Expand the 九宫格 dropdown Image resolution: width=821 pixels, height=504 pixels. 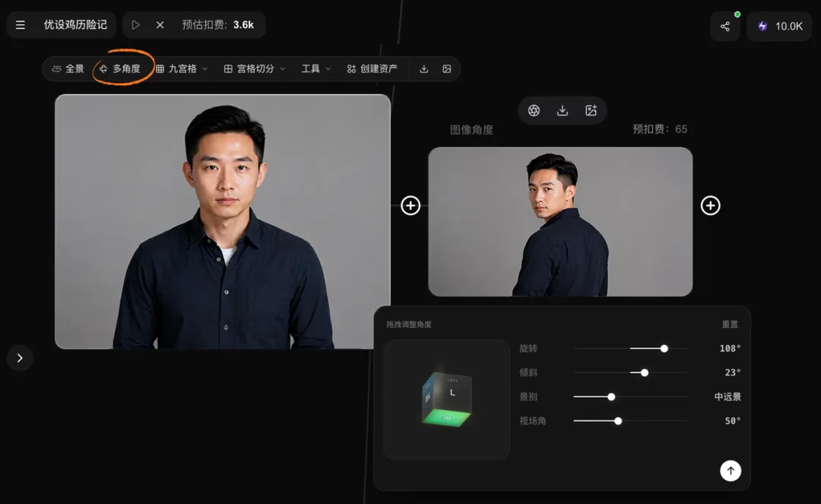click(182, 68)
